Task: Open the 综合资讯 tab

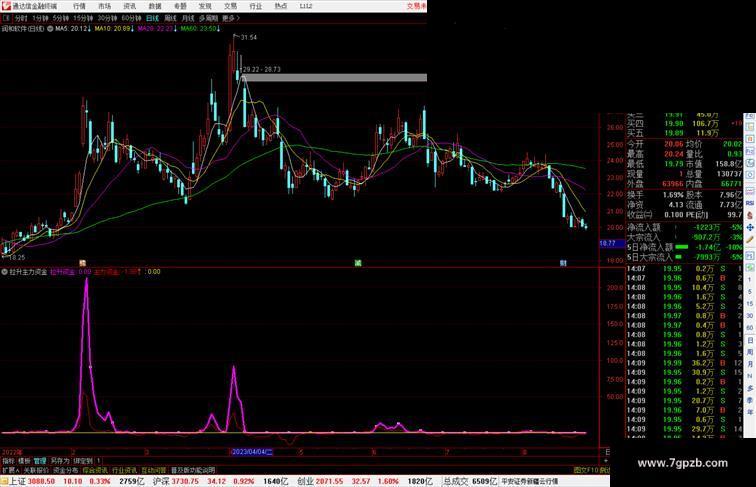Action: coord(95,470)
